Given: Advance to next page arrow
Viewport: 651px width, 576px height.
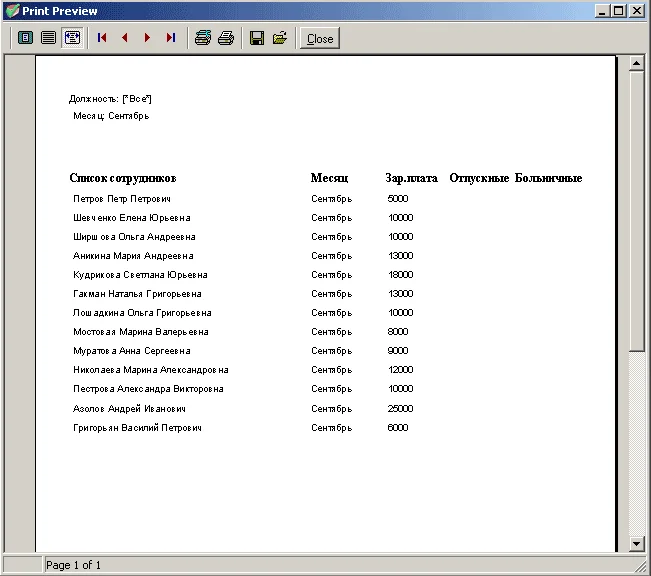Looking at the screenshot, I should 147,38.
